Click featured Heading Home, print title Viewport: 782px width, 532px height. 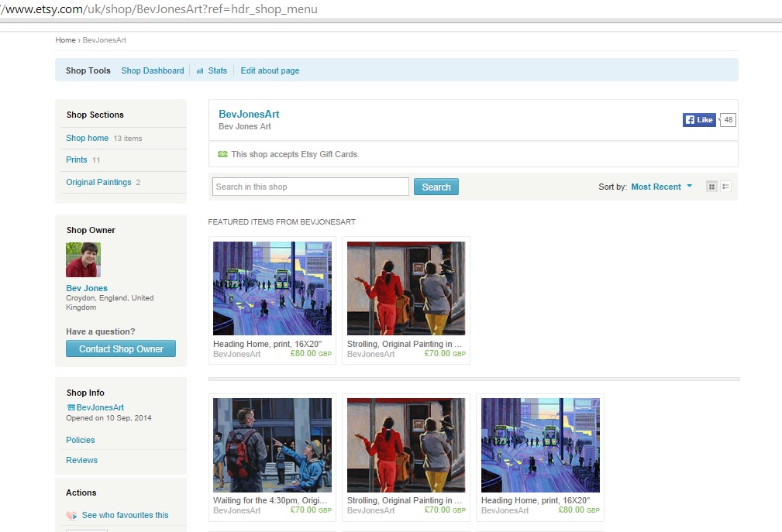pyautogui.click(x=267, y=344)
